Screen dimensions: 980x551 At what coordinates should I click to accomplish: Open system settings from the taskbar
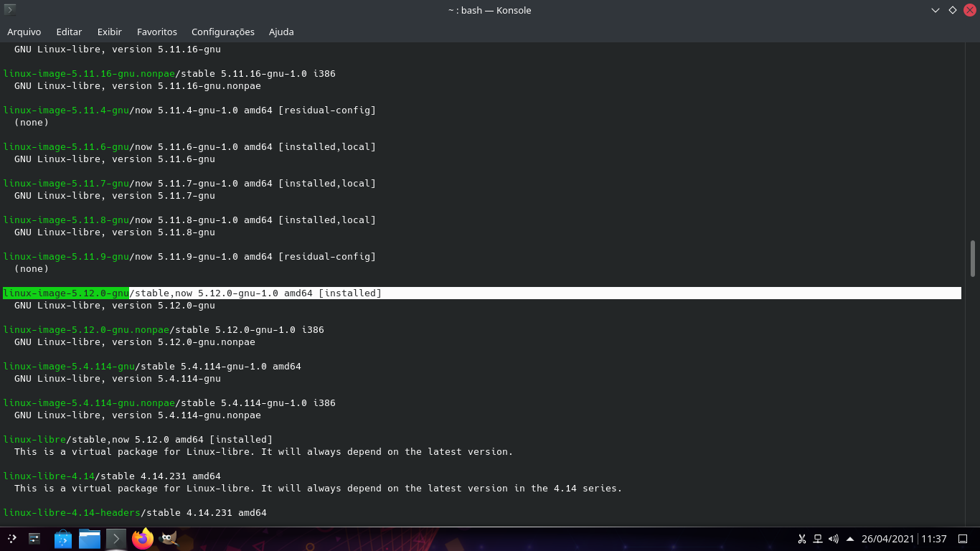34,539
